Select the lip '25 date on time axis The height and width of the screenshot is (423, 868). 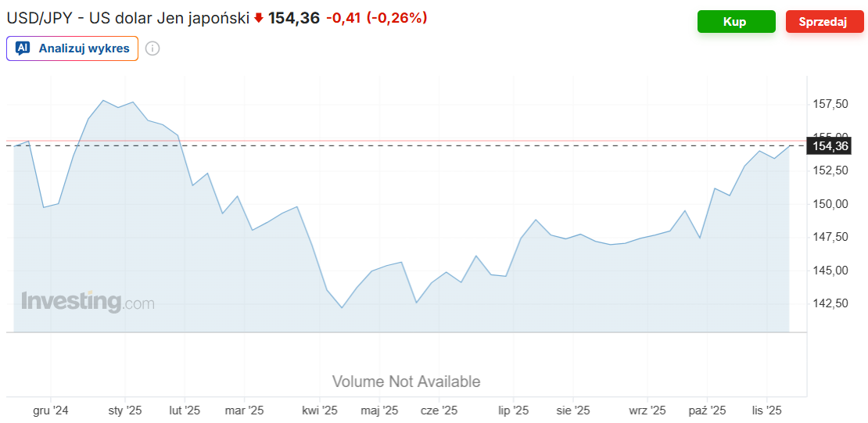click(x=514, y=410)
